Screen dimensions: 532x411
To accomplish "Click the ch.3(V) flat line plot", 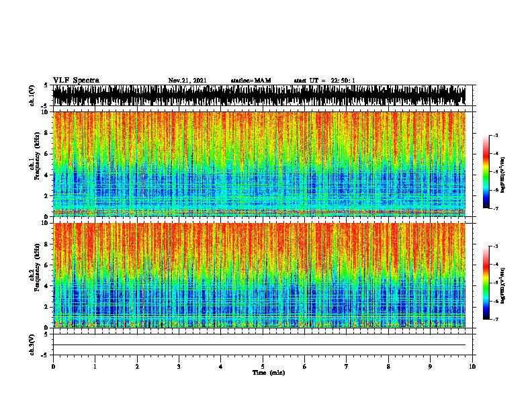I will pyautogui.click(x=262, y=345).
